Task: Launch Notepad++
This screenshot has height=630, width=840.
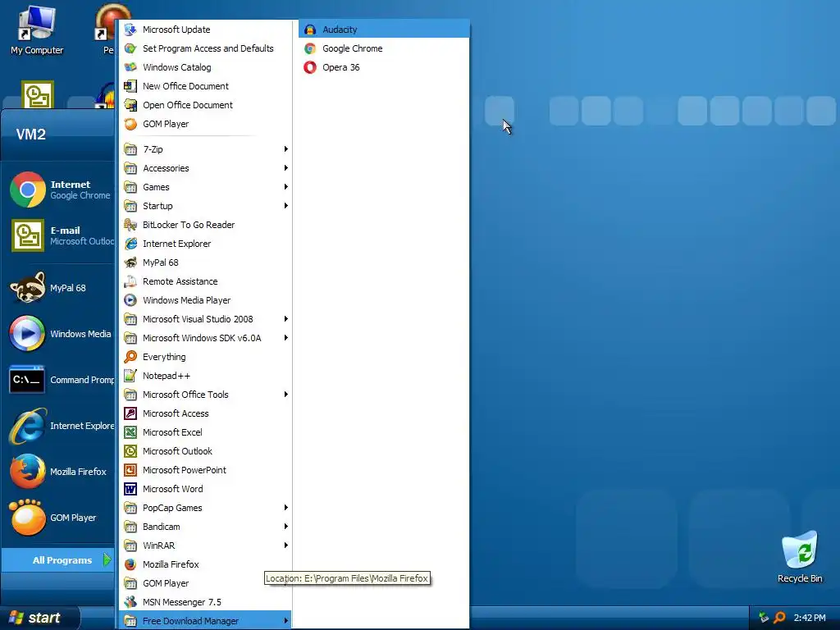Action: (206, 376)
